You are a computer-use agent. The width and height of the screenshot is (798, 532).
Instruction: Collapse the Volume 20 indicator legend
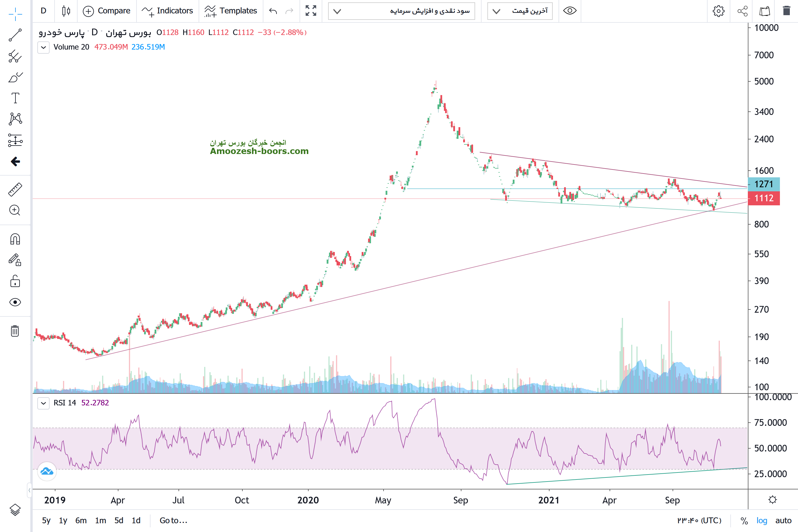[x=43, y=47]
